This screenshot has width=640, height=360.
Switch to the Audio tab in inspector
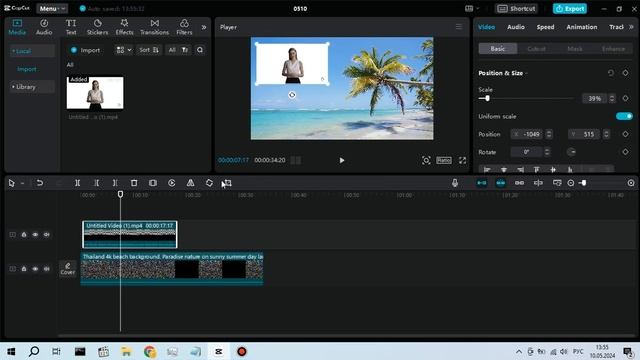coord(516,27)
